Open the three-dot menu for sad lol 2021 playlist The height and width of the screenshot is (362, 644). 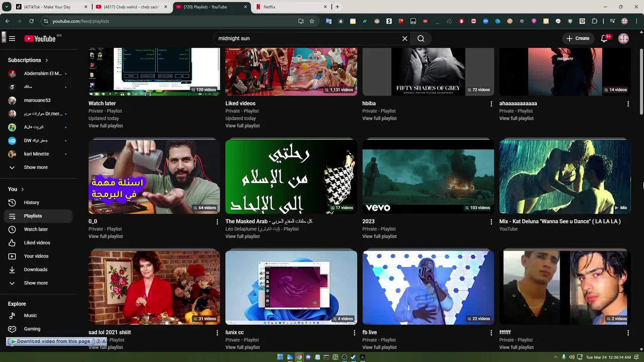point(217,333)
